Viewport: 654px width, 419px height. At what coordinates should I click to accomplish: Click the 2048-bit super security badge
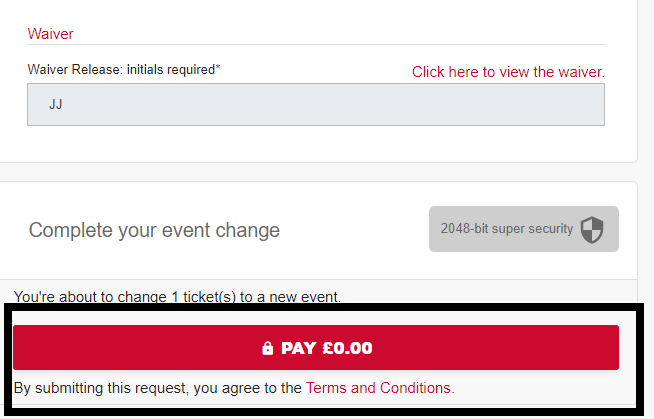click(523, 229)
